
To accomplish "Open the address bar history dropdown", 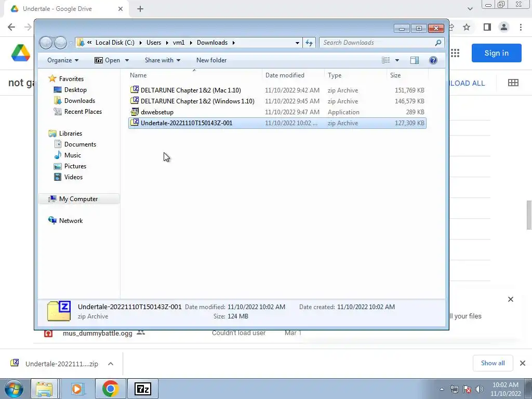I will pyautogui.click(x=297, y=43).
